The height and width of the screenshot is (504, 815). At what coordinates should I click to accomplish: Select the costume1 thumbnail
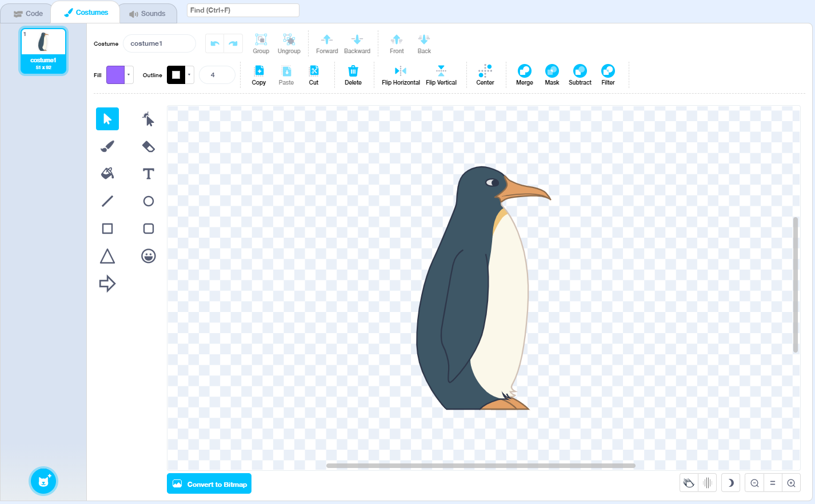[43, 50]
